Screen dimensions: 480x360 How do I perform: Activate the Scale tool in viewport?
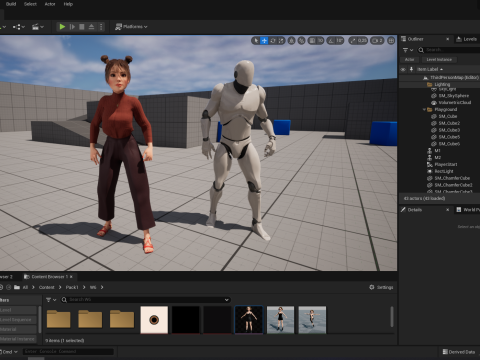pyautogui.click(x=281, y=41)
